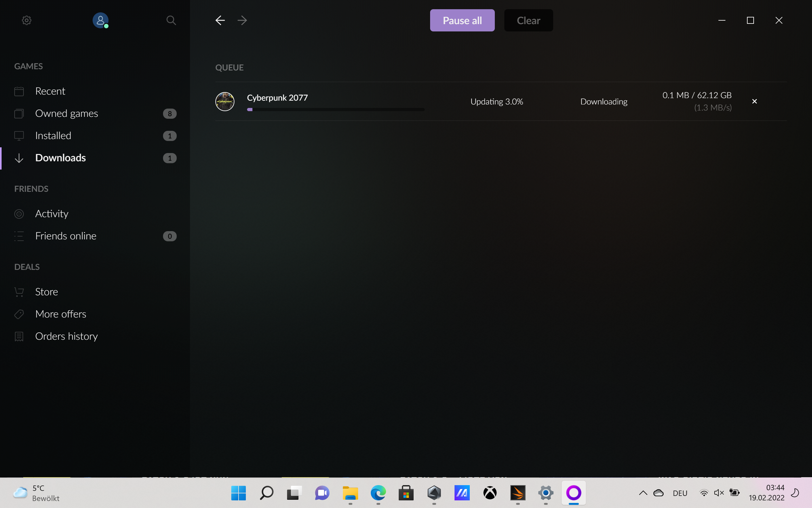Click the search magnifier in the sidebar
This screenshot has height=508, width=812.
click(x=171, y=20)
